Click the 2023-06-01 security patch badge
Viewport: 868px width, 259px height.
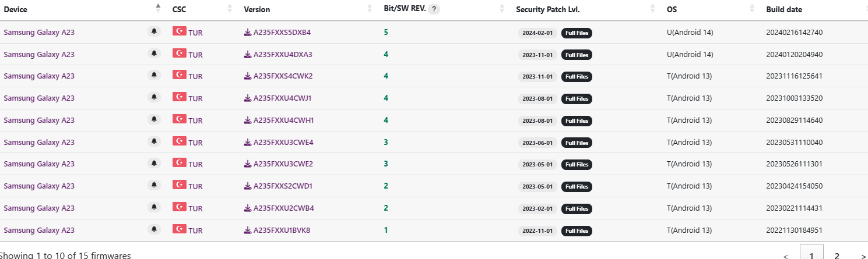(x=537, y=143)
